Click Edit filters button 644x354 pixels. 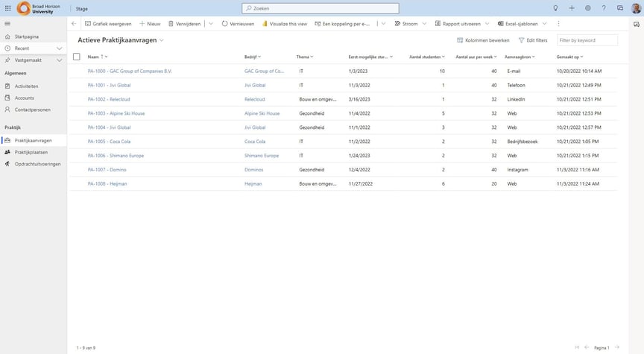tap(533, 40)
